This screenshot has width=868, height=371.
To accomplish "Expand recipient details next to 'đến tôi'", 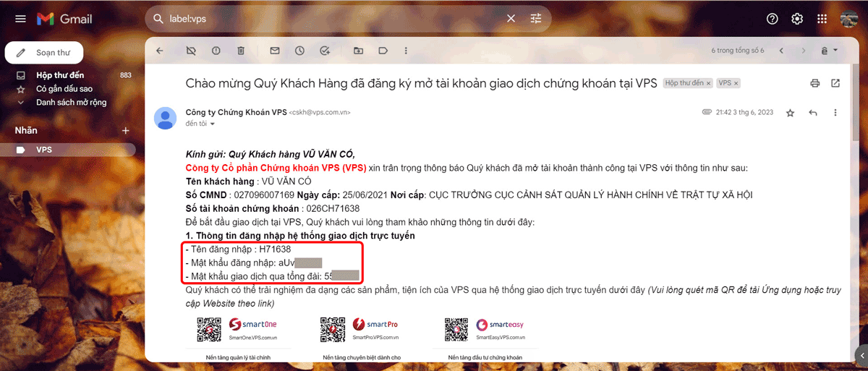I will pyautogui.click(x=213, y=124).
